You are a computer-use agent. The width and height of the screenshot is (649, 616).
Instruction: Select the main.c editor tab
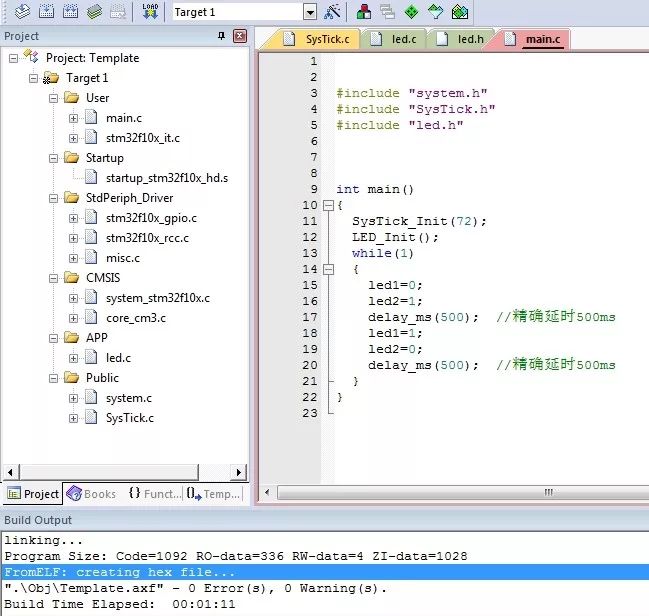533,39
